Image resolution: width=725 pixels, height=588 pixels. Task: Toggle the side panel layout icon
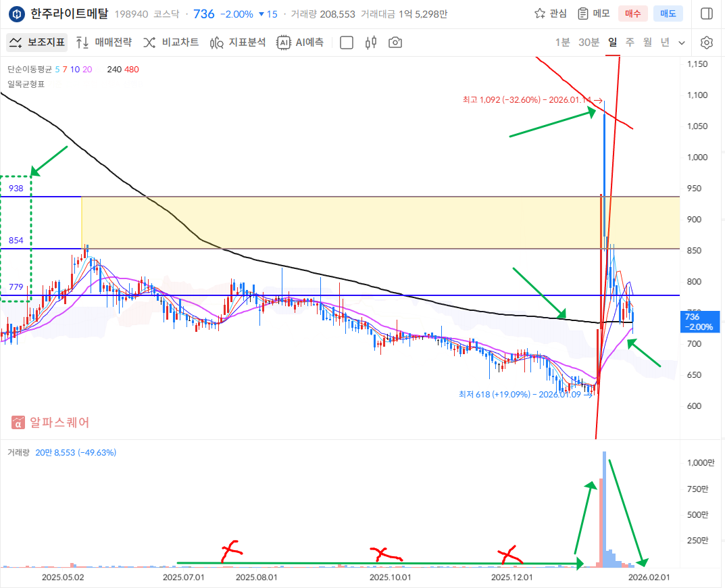click(707, 14)
